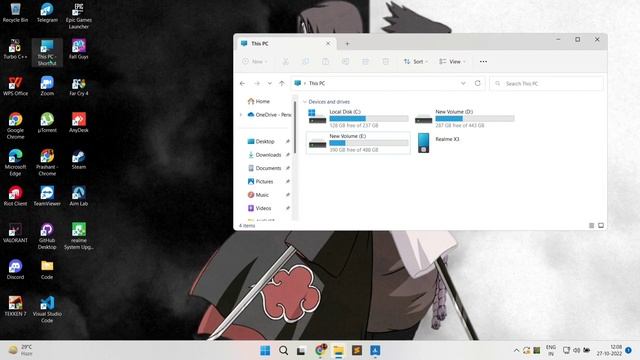Open Downloads in the navigation pane
Image resolution: width=640 pixels, height=360 pixels.
[264, 155]
